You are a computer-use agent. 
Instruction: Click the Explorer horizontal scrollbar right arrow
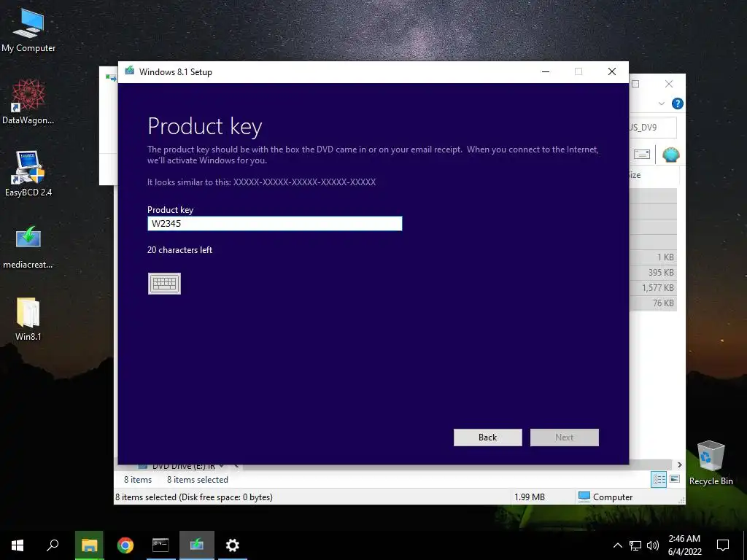(680, 464)
